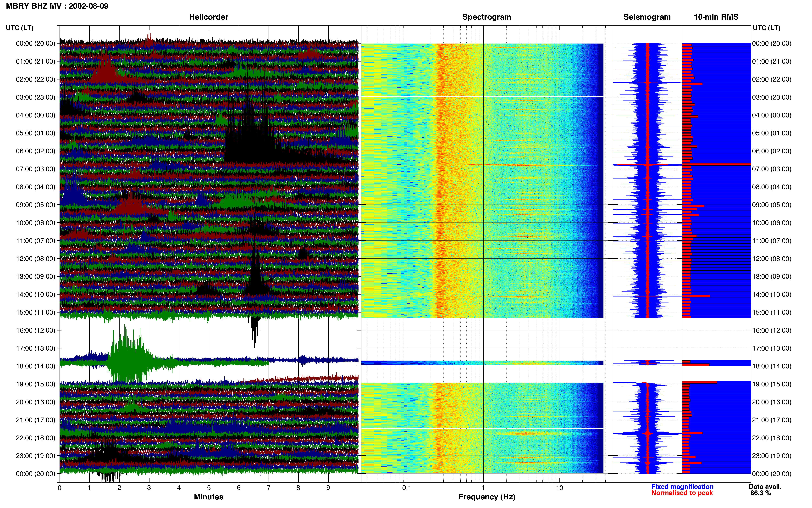Click "22:00 (18:00)" on the Helicorder time axis
This screenshot has height=508, width=812.
tap(36, 438)
